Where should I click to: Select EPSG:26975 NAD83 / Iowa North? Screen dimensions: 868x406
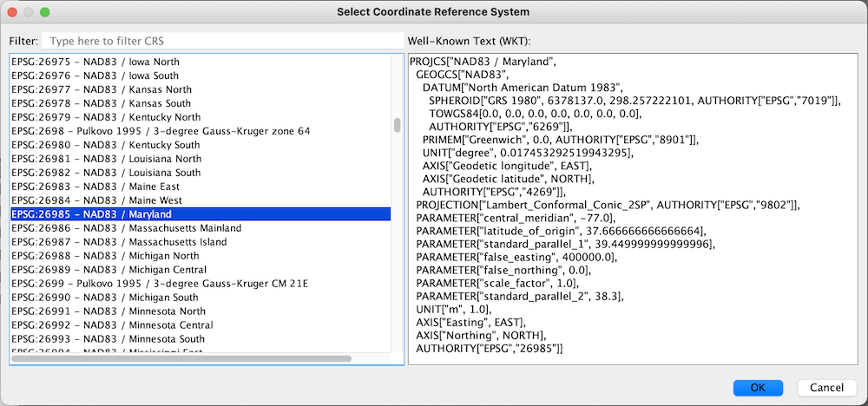(x=201, y=62)
